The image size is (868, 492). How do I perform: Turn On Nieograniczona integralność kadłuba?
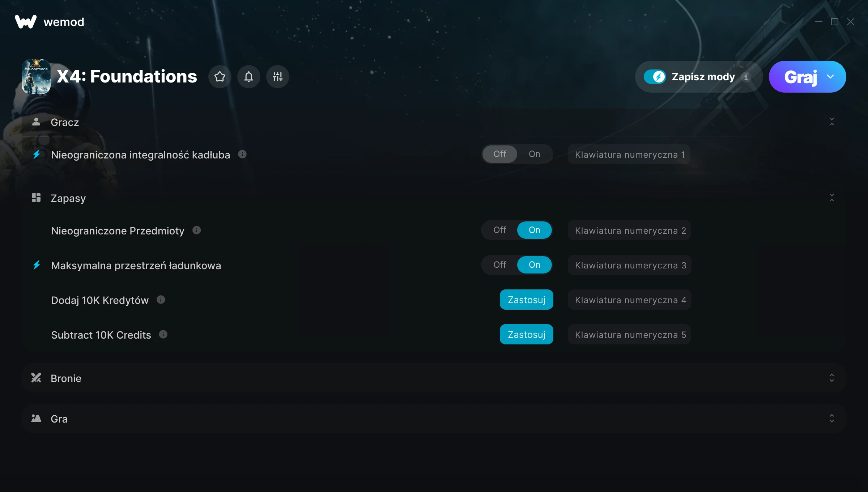(535, 154)
